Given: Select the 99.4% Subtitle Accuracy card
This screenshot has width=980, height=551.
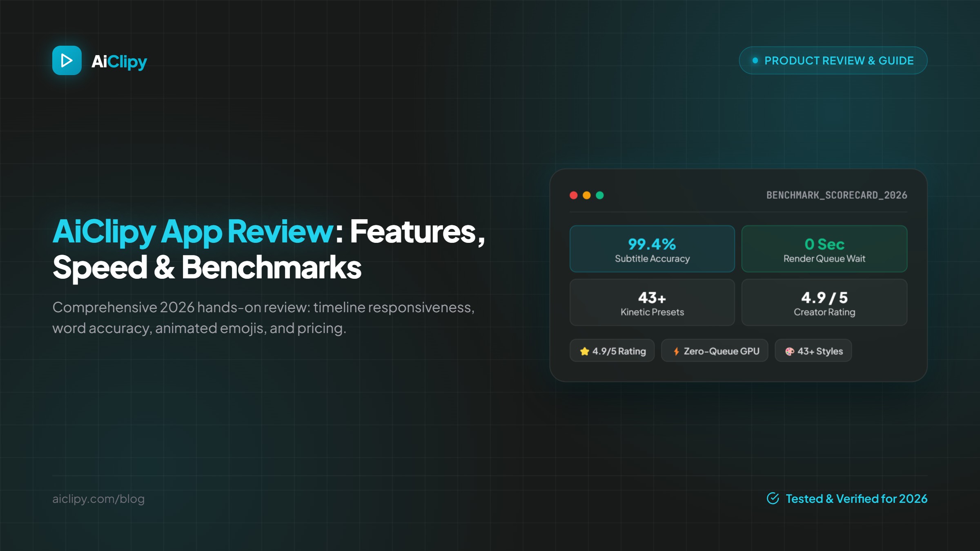Looking at the screenshot, I should click(x=652, y=249).
